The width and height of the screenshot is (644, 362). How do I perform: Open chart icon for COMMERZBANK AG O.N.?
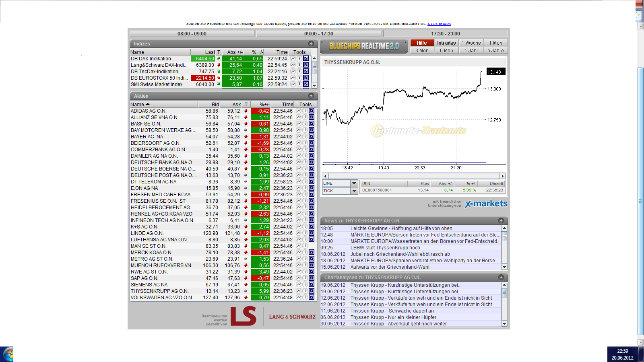pyautogui.click(x=299, y=150)
